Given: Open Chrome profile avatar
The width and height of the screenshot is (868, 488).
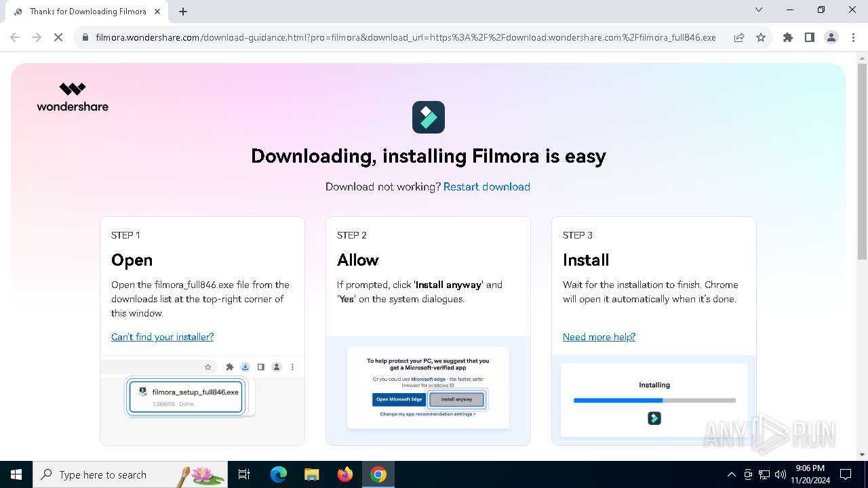Looking at the screenshot, I should [831, 37].
